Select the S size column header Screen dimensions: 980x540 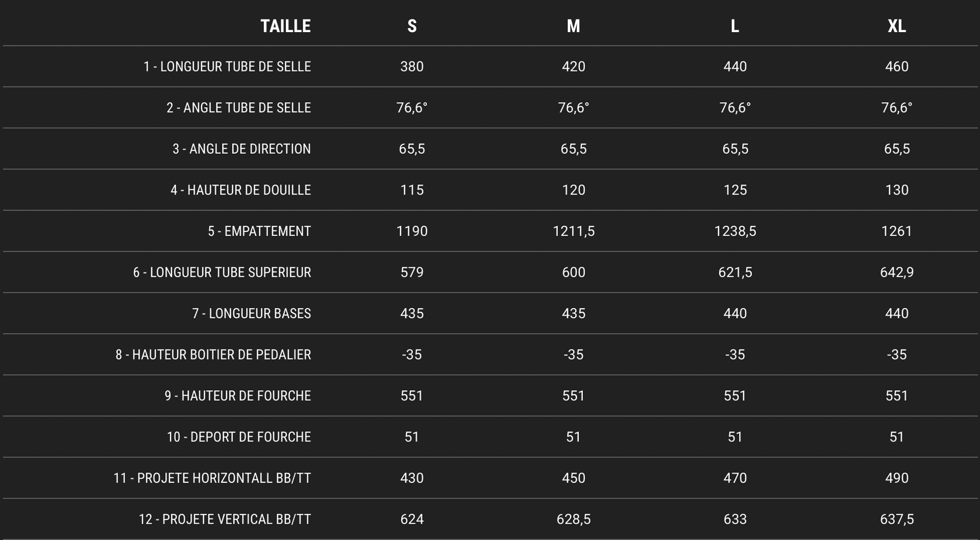click(412, 26)
